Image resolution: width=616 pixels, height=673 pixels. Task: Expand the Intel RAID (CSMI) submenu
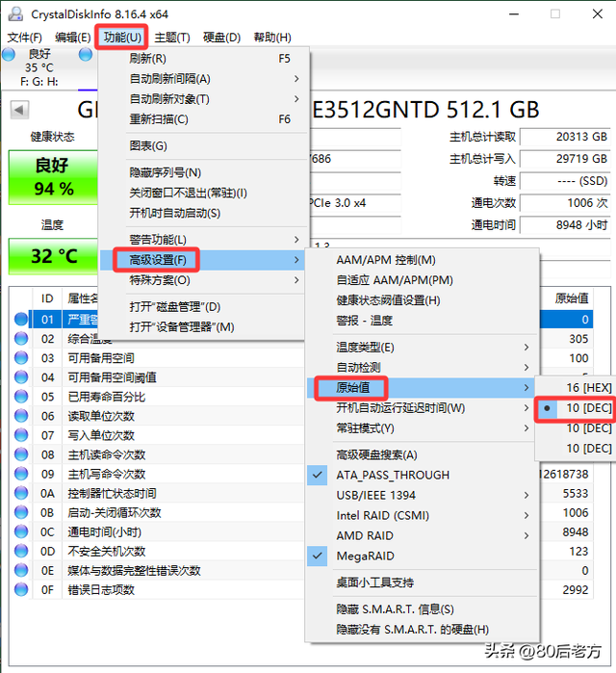click(x=423, y=515)
